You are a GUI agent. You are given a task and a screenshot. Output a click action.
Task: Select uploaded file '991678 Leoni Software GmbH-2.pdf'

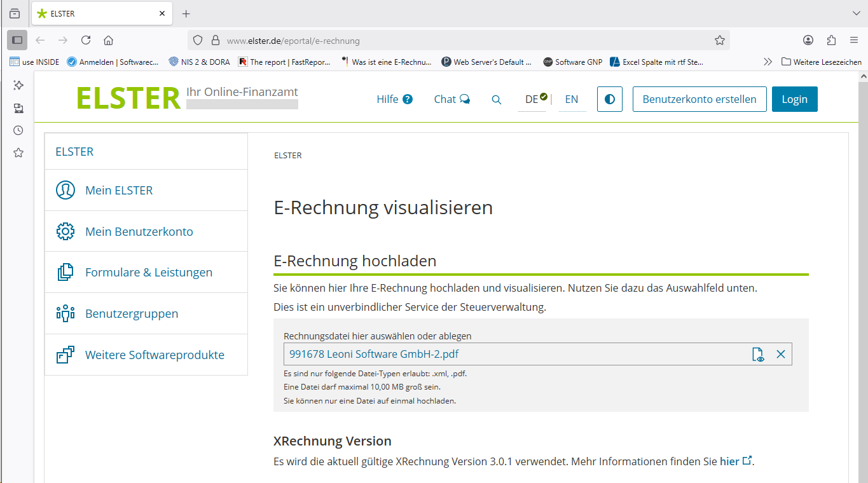pos(374,354)
